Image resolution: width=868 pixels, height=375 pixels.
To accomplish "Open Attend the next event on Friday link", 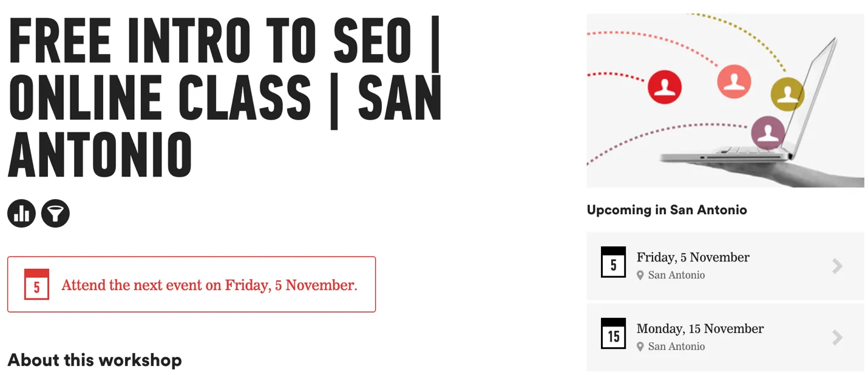I will point(209,285).
